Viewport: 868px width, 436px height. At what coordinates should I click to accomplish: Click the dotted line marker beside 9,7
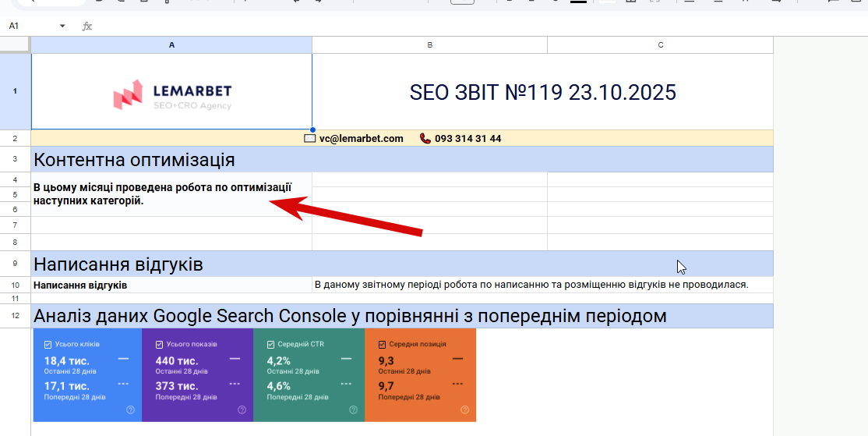pos(457,384)
